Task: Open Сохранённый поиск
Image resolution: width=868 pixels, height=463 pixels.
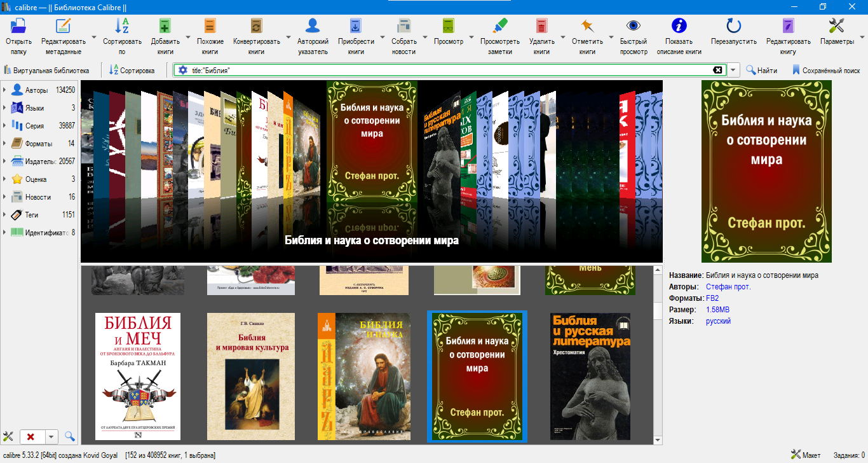Action: pyautogui.click(x=826, y=70)
